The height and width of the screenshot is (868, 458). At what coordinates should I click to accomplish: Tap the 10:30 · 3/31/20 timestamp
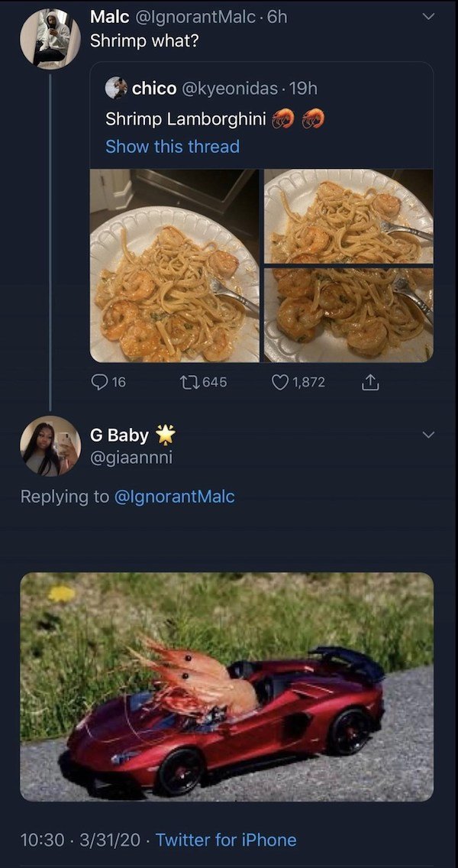81,840
